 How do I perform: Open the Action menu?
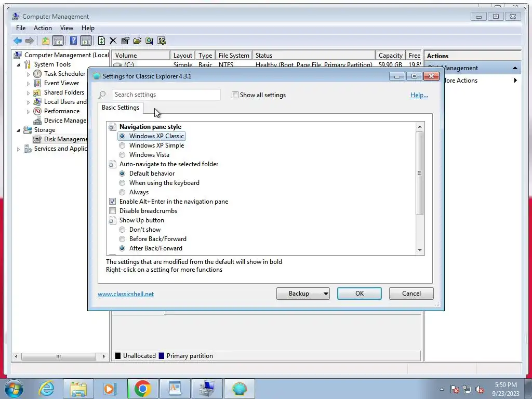pos(43,28)
